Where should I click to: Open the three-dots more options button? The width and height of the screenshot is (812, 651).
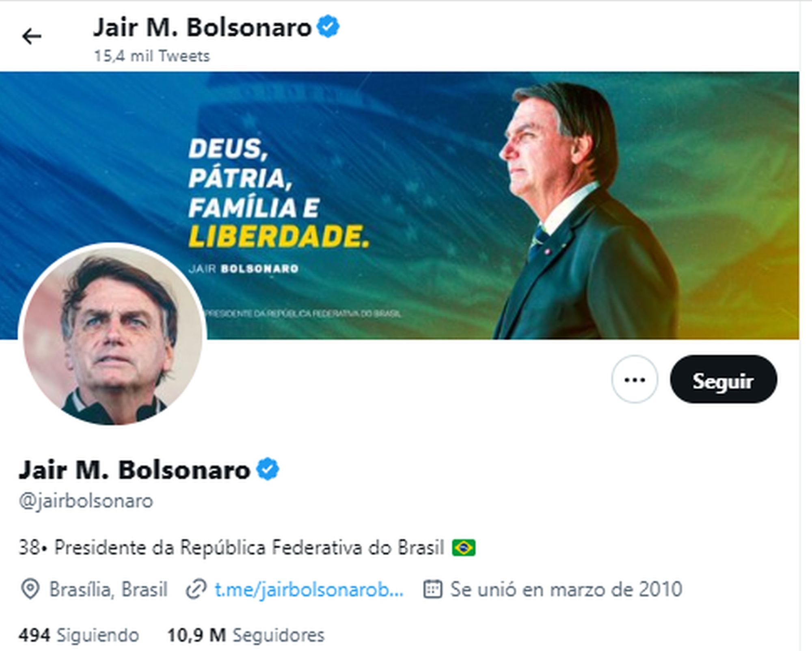(x=635, y=379)
